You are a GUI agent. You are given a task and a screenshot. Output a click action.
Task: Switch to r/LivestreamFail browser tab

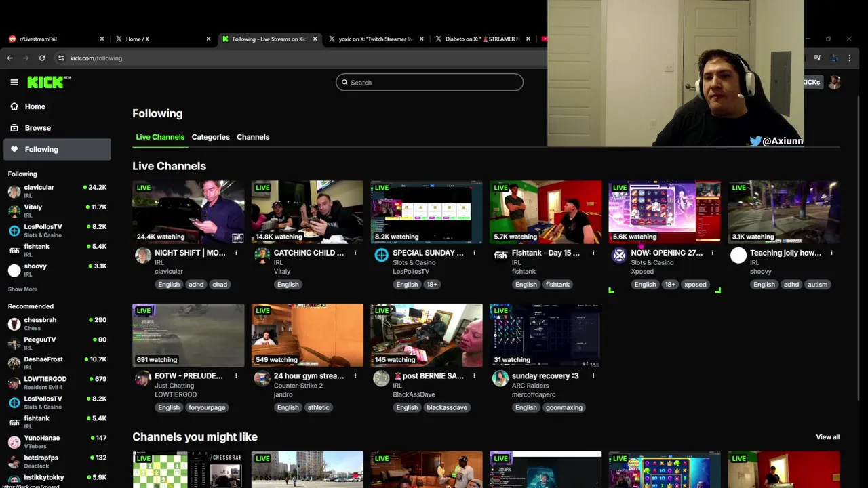pos(56,39)
